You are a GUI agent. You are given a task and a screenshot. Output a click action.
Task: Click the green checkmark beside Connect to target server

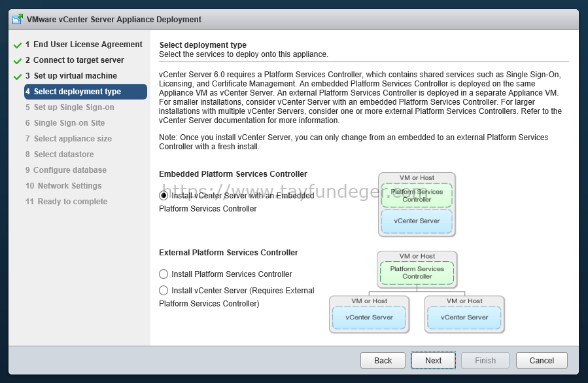pos(18,61)
